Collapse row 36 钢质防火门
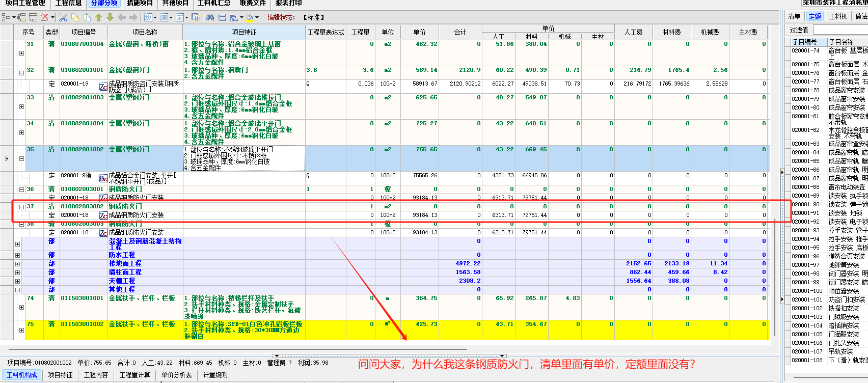 point(21,189)
